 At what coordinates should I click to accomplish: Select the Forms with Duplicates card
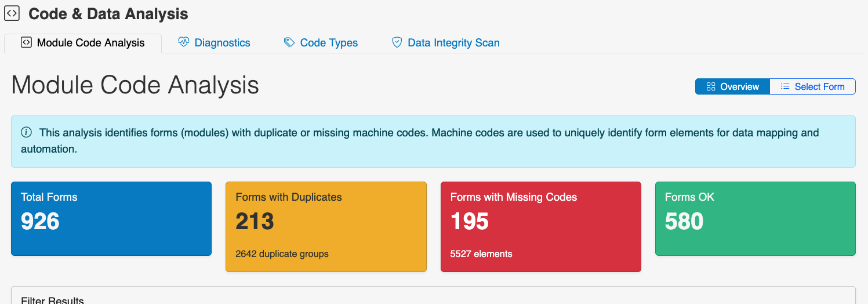pos(326,227)
